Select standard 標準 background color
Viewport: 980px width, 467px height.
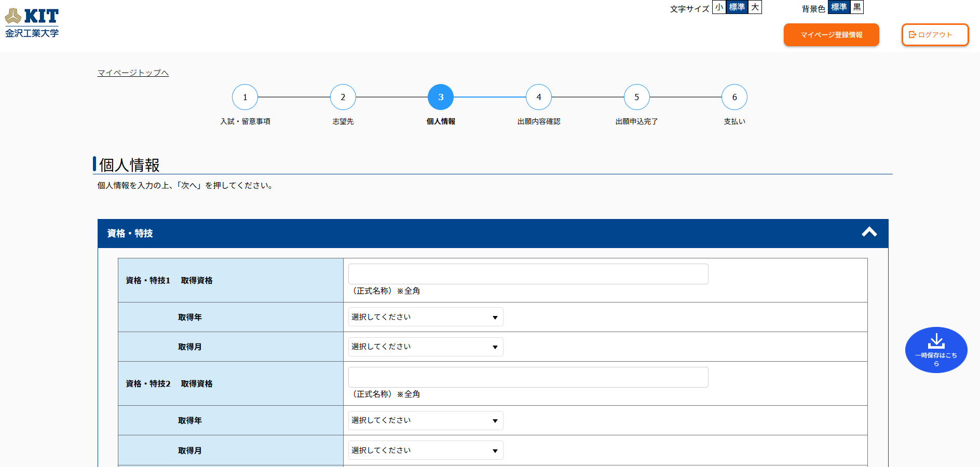pyautogui.click(x=839, y=7)
